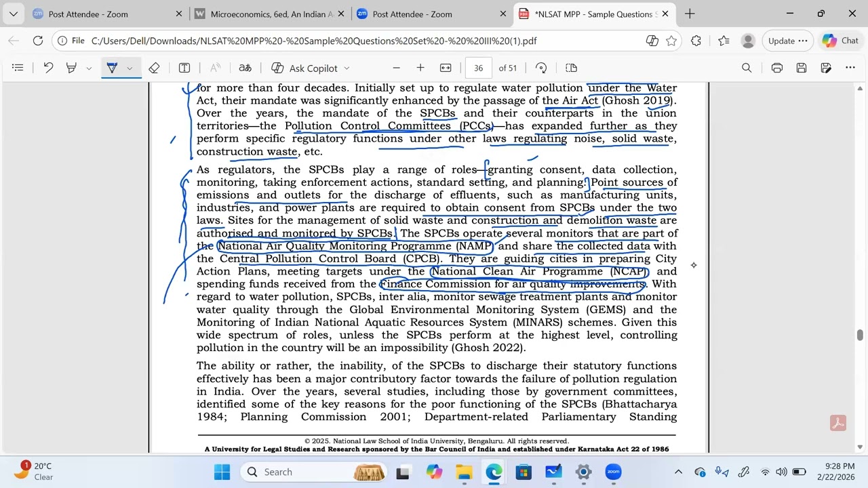Close the NLSAT MPP tab
Image resolution: width=868 pixels, height=488 pixels.
coord(665,14)
